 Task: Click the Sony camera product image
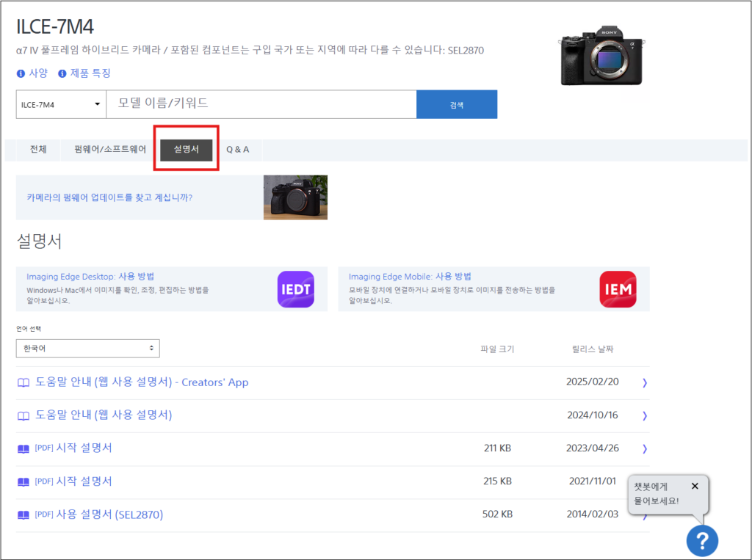(x=601, y=56)
